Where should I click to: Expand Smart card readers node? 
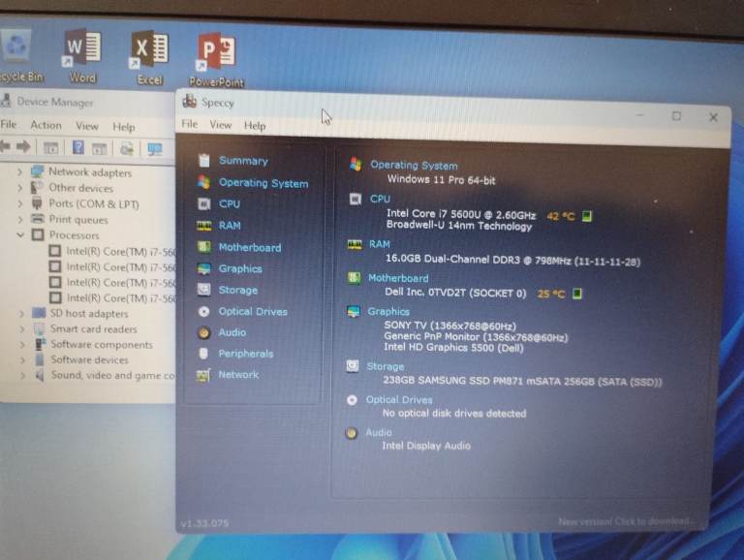pyautogui.click(x=22, y=328)
